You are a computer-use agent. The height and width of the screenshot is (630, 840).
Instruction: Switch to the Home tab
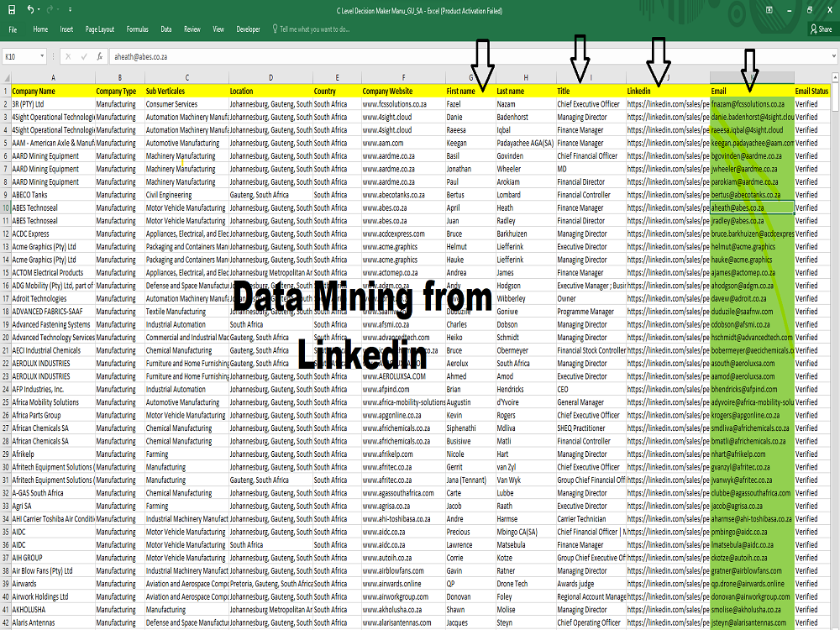40,29
